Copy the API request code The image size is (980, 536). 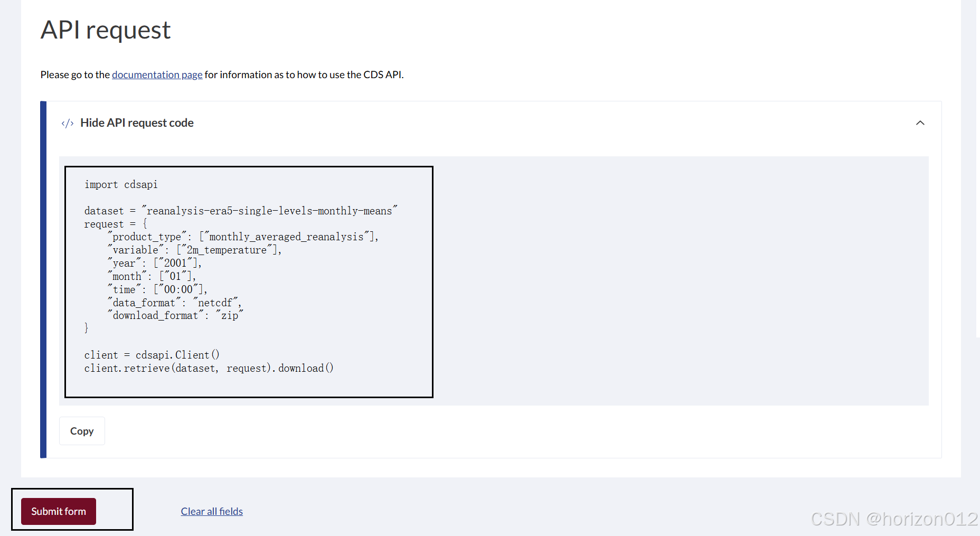tap(82, 431)
